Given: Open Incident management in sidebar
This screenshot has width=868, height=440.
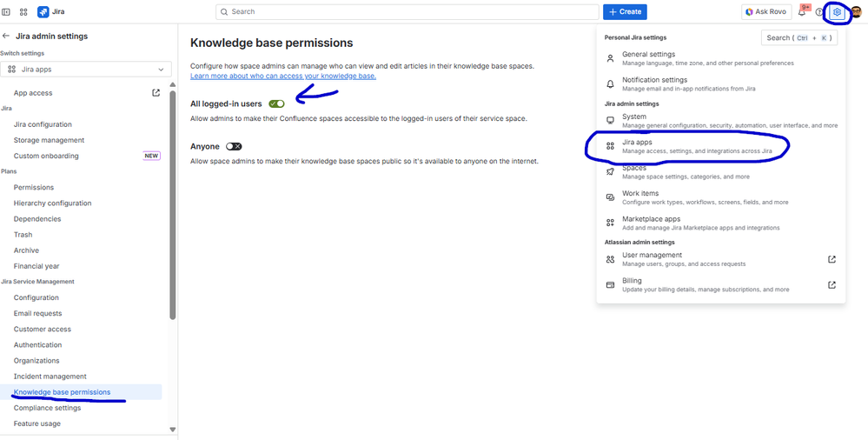Looking at the screenshot, I should [50, 377].
